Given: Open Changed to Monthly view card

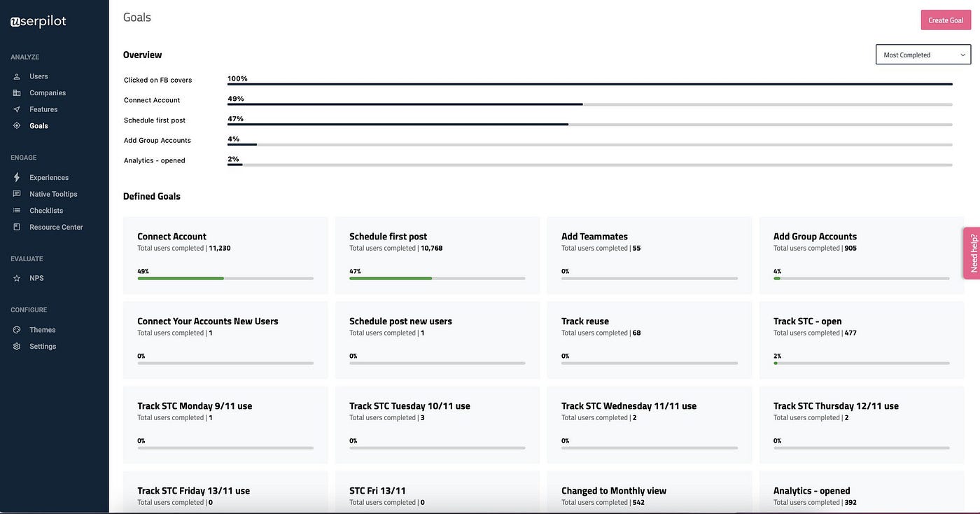Looking at the screenshot, I should coord(650,492).
